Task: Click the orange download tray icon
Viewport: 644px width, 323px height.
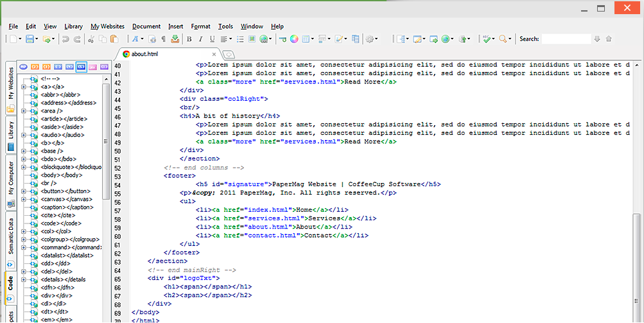Action: coord(175,39)
